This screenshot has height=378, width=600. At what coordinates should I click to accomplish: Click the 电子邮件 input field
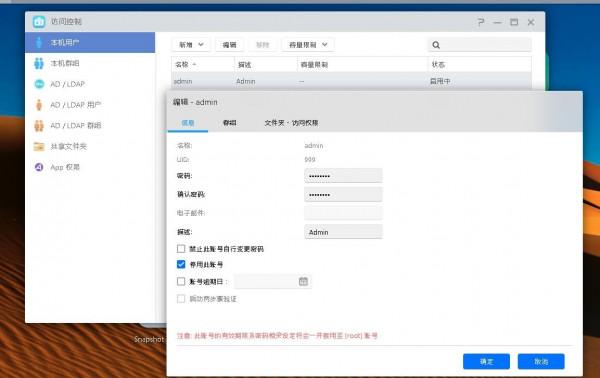click(x=343, y=213)
